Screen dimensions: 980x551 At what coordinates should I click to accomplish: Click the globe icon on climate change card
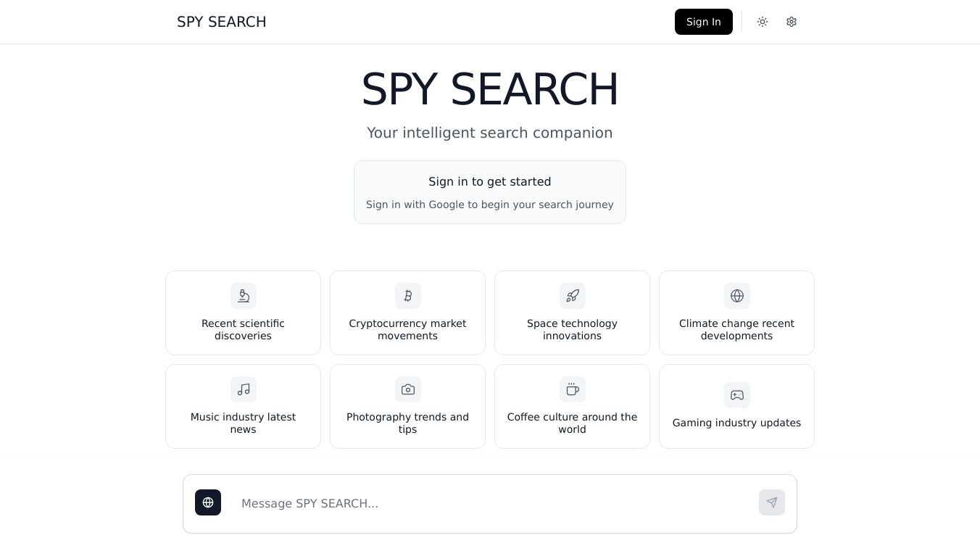point(737,296)
